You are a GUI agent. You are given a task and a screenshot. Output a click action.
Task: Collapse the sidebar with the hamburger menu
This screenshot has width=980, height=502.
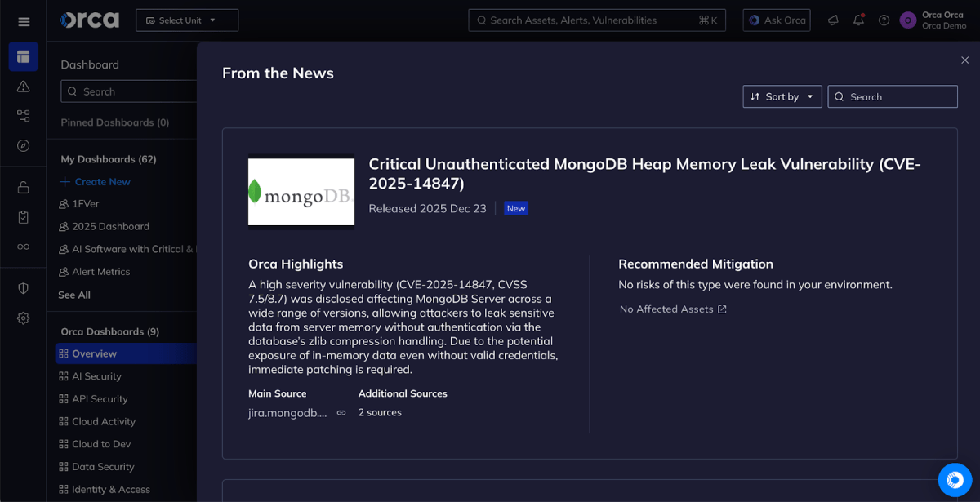(x=23, y=20)
